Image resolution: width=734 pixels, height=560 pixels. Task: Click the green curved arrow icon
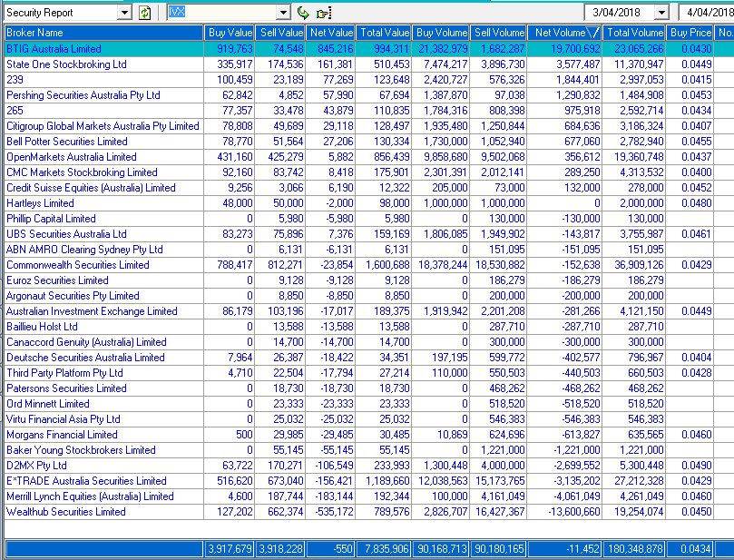pos(303,13)
